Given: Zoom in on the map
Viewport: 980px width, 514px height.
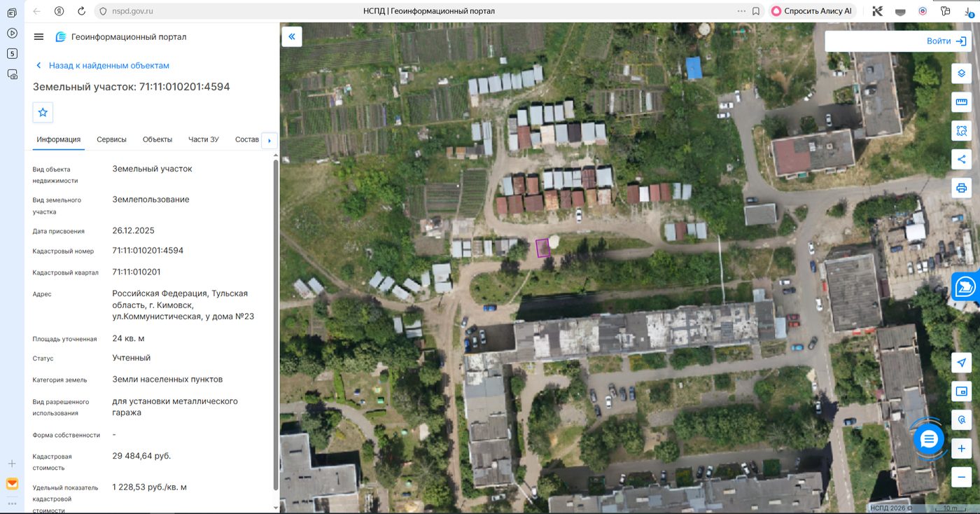Looking at the screenshot, I should [x=961, y=448].
